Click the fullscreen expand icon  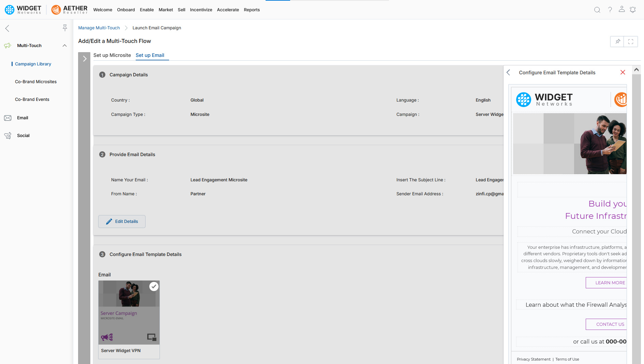[x=631, y=42]
